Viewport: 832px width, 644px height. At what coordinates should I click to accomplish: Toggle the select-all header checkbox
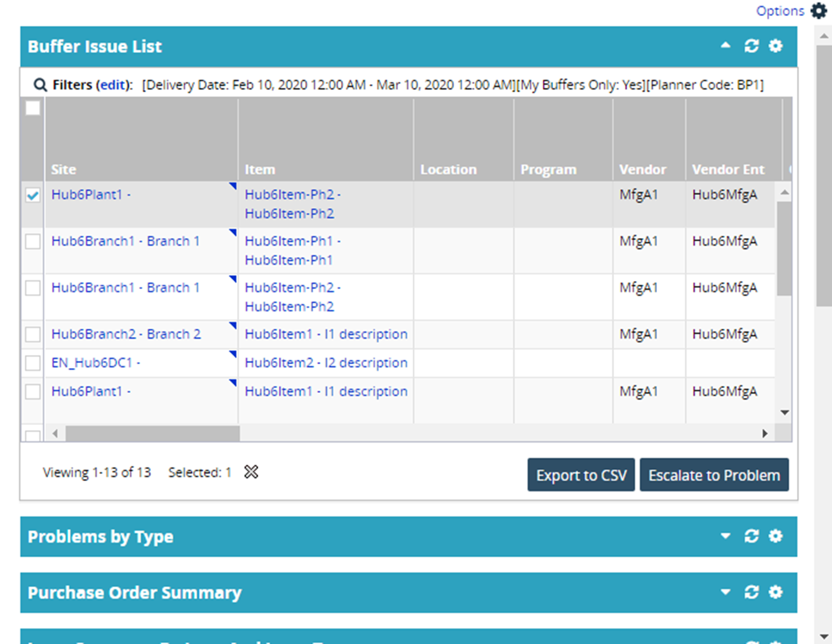click(33, 108)
